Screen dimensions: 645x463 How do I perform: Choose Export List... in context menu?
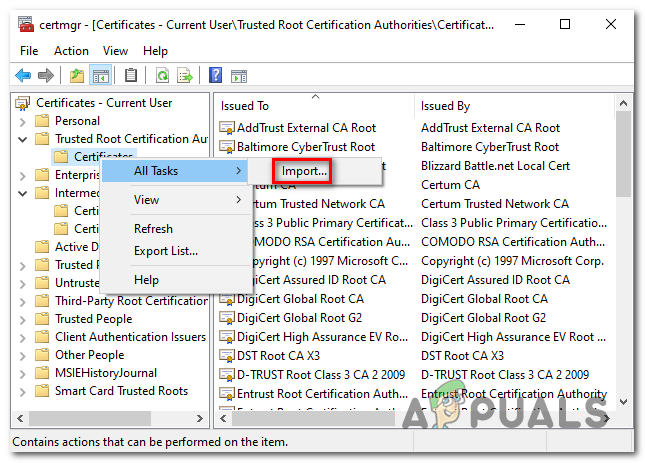[x=174, y=251]
